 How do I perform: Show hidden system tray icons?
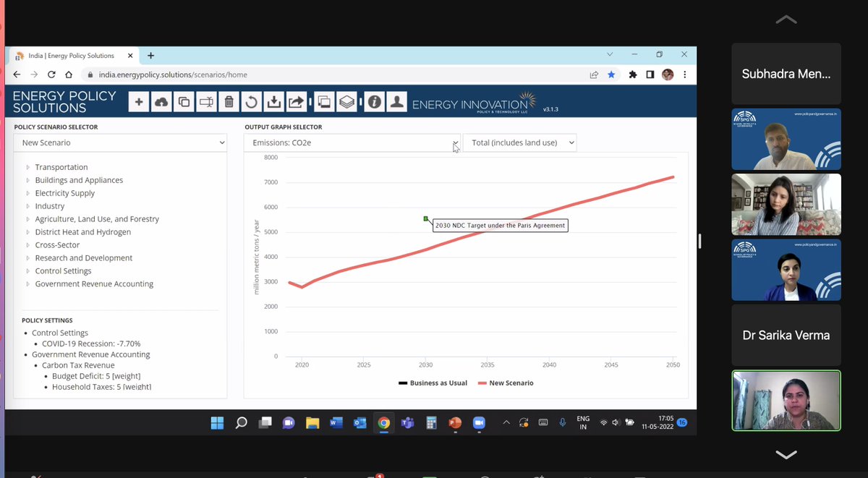point(506,422)
